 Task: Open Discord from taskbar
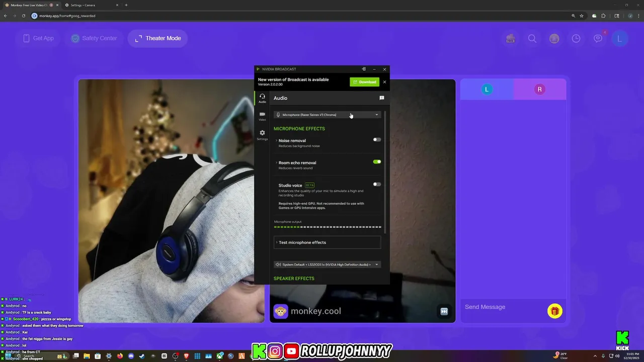[x=131, y=356]
